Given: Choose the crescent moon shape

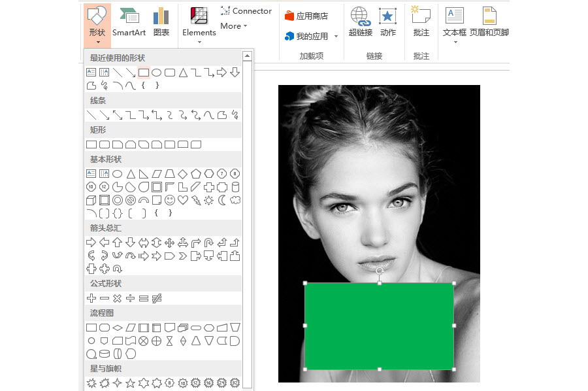Looking at the screenshot, I should coord(222,200).
